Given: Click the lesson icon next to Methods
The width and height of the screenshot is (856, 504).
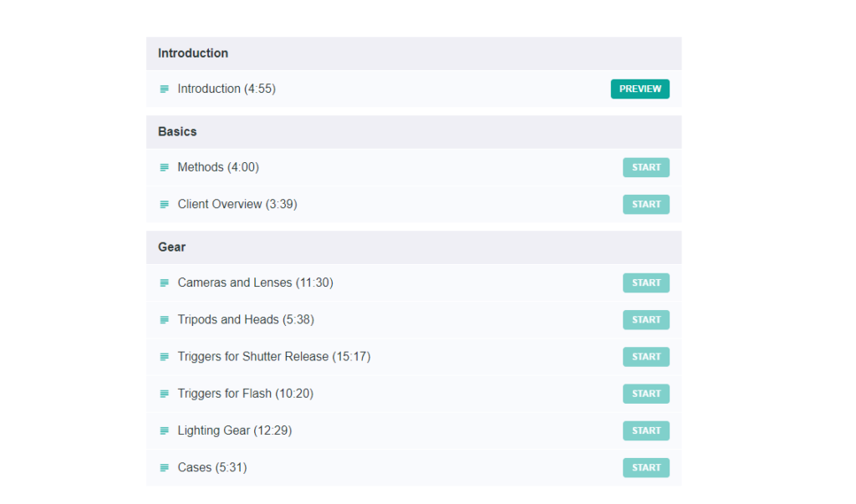Looking at the screenshot, I should click(165, 168).
